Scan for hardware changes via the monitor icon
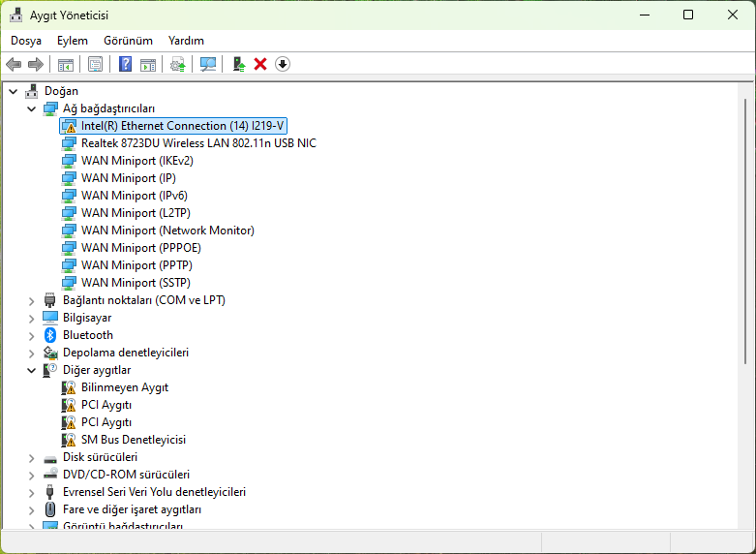The height and width of the screenshot is (554, 756). click(208, 64)
